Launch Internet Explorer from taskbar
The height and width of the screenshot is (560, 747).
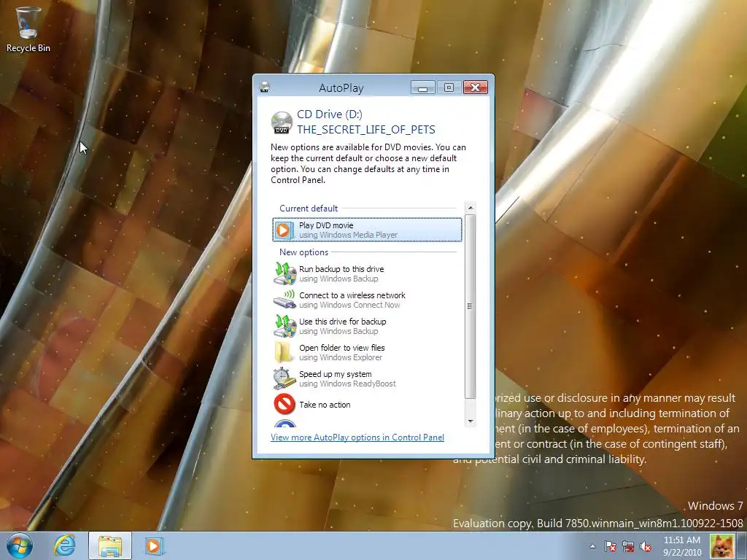[x=65, y=545]
